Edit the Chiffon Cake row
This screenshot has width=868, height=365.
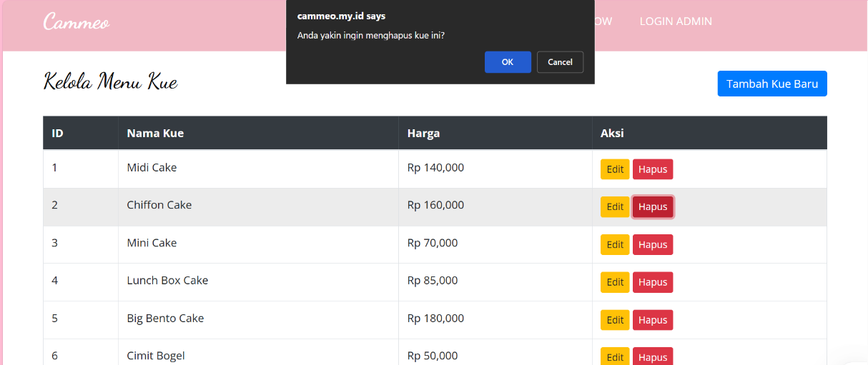tap(615, 207)
